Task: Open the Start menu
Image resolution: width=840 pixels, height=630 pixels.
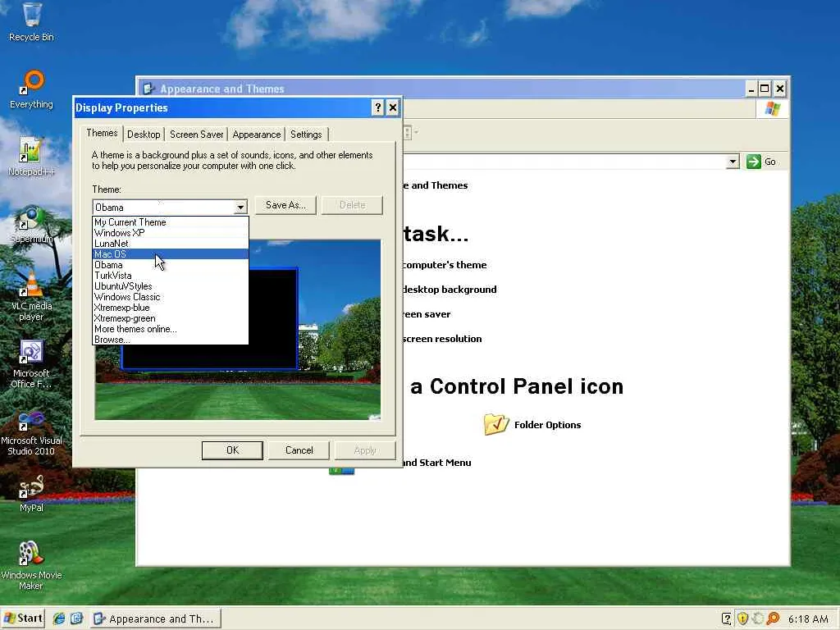Action: (x=22, y=619)
